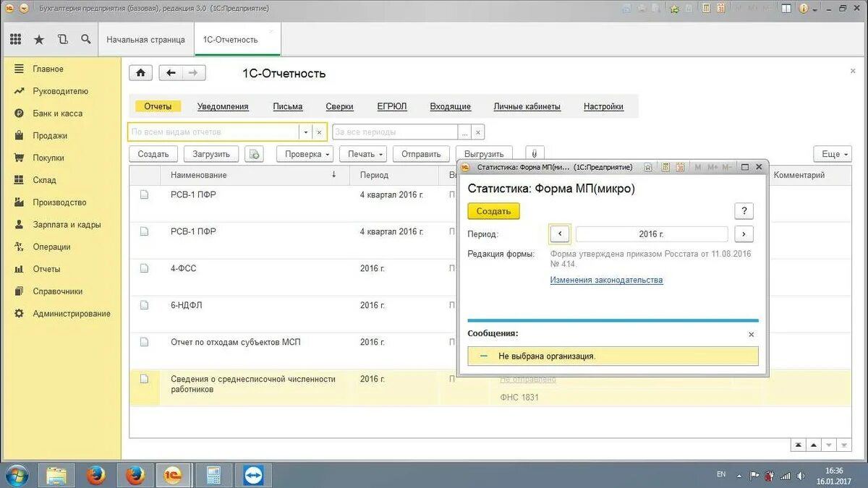Open the Входящие section tab
Viewport: 868px width, 488px height.
point(451,106)
